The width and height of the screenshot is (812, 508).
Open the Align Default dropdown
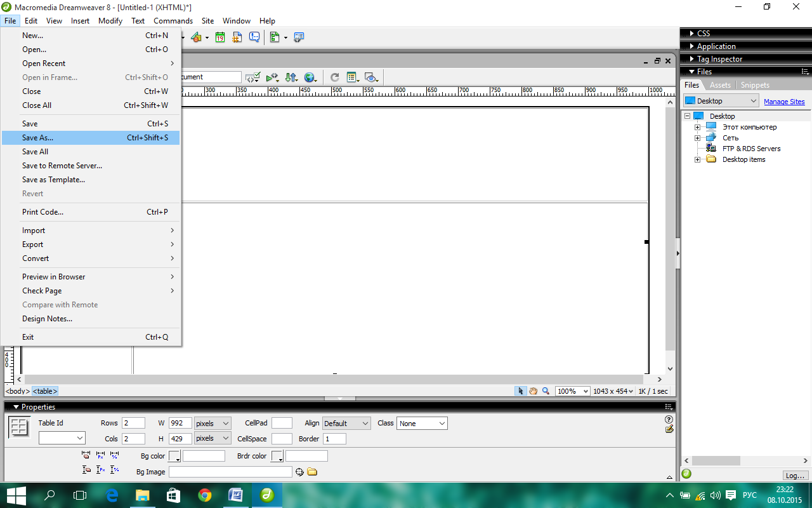click(346, 423)
